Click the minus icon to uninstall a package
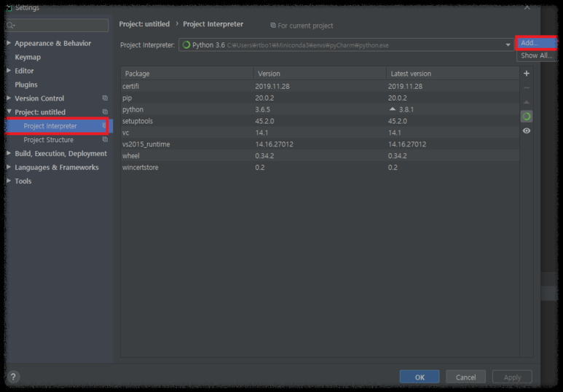This screenshot has height=392, width=563. (527, 87)
